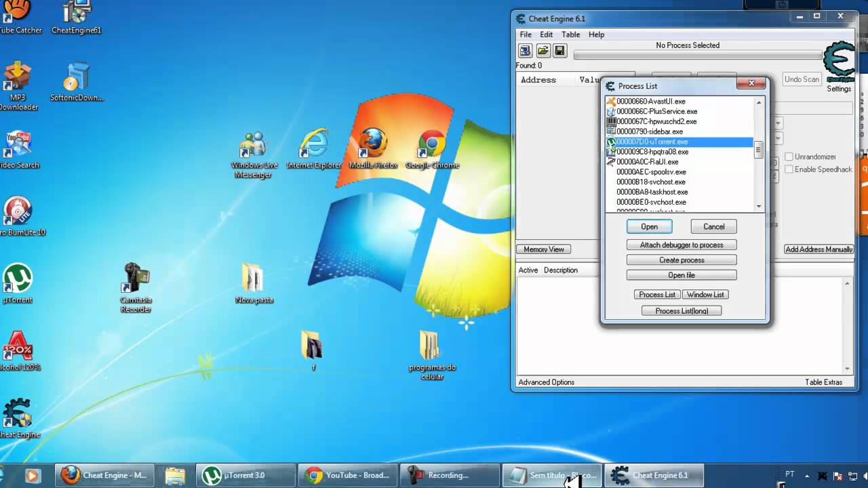This screenshot has height=488, width=868.
Task: Select 0000066C-PlusService.exe process
Action: (x=679, y=112)
